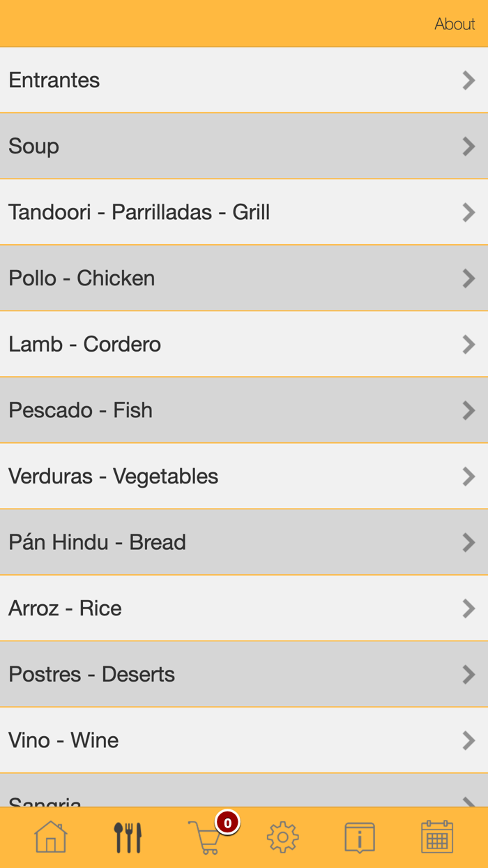
Task: Open the Pescado - Fish category
Action: pyautogui.click(x=244, y=410)
